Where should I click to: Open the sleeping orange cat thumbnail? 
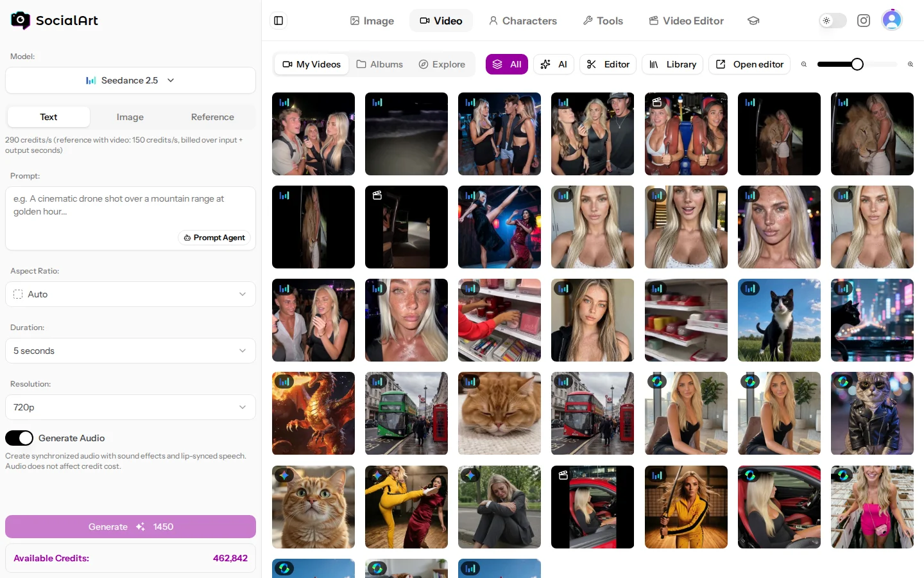click(499, 414)
